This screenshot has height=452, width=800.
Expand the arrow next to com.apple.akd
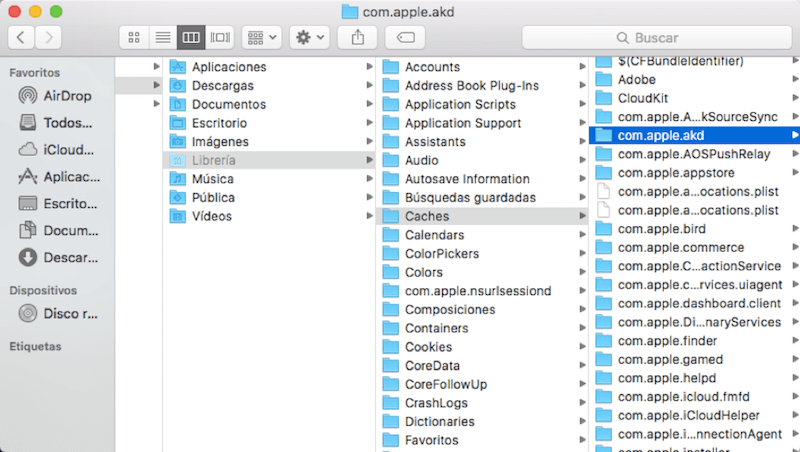click(795, 135)
